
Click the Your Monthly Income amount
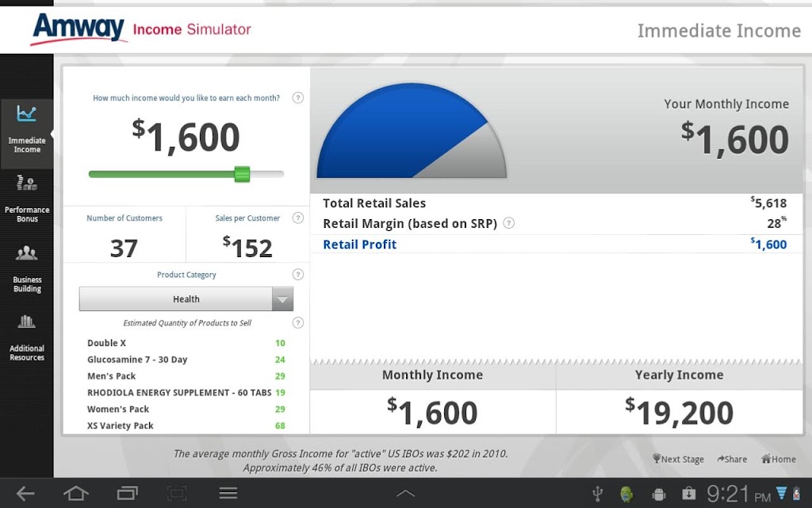point(735,138)
